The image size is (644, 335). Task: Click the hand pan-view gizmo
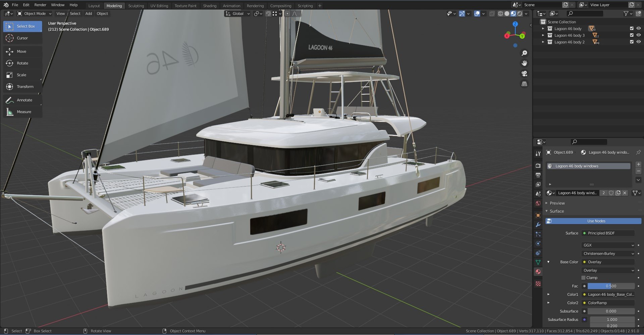[x=524, y=63]
